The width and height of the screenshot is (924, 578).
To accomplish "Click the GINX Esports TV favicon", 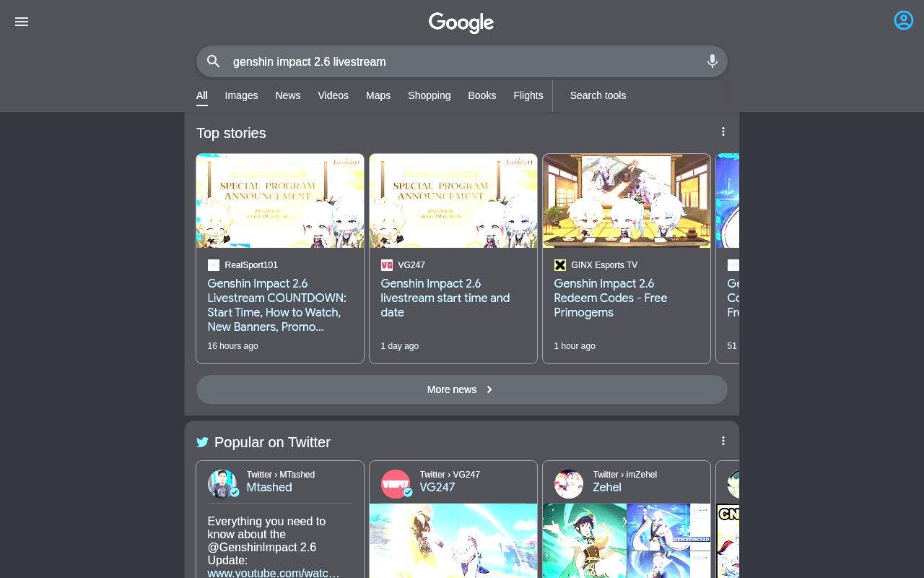I will (x=560, y=265).
